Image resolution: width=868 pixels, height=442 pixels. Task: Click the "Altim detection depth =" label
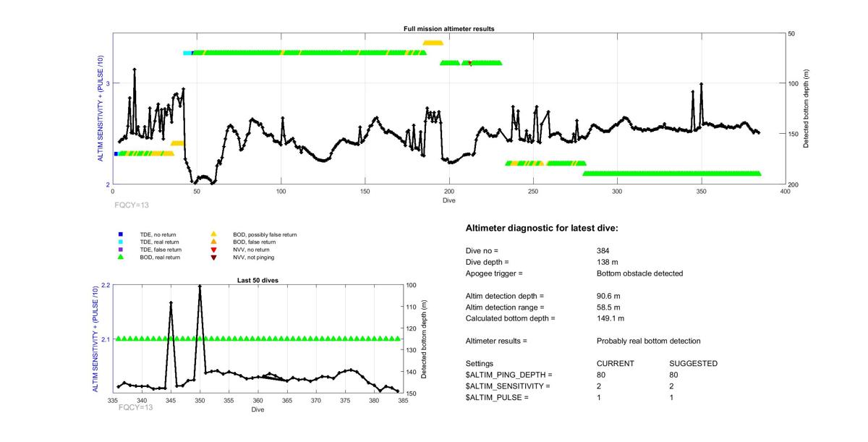pyautogui.click(x=504, y=296)
